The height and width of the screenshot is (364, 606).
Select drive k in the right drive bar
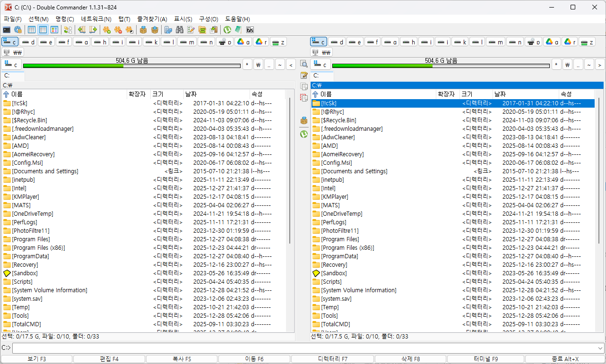460,42
